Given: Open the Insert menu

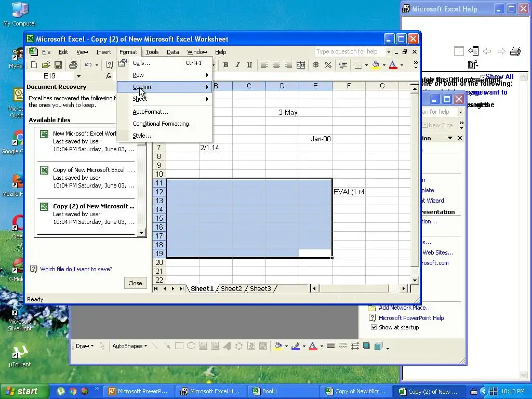Looking at the screenshot, I should [x=103, y=52].
